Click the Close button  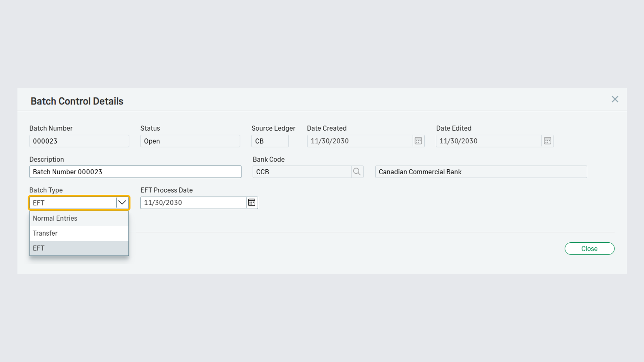coord(589,248)
